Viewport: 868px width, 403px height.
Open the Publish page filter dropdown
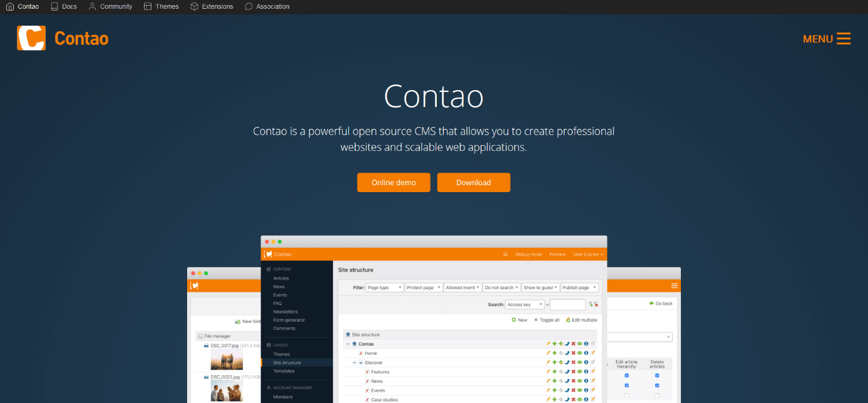pos(580,287)
